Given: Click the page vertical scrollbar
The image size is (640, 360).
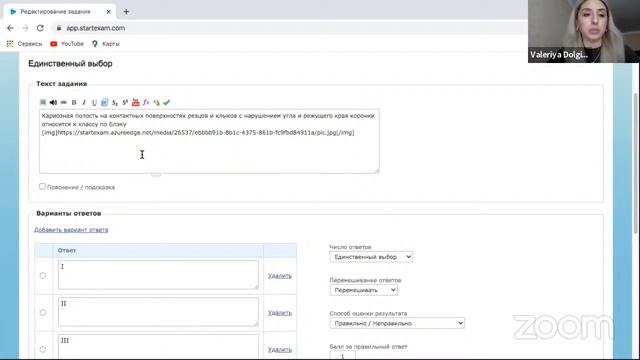Looking at the screenshot, I should (636, 163).
